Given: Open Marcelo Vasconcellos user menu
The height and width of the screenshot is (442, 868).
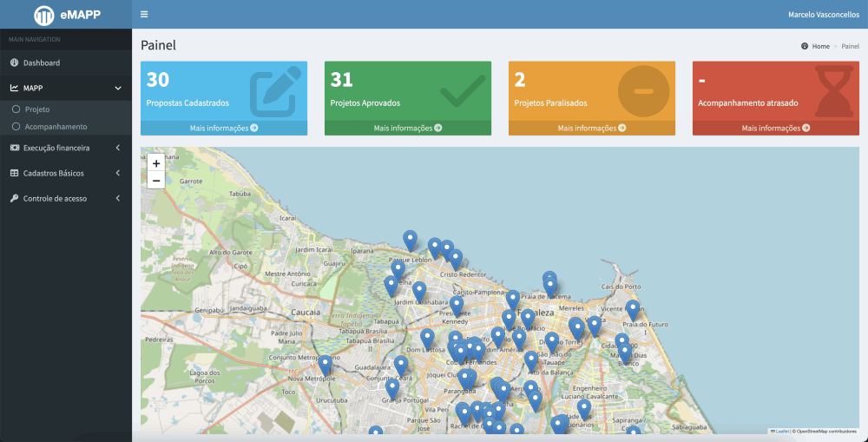Looking at the screenshot, I should point(823,15).
